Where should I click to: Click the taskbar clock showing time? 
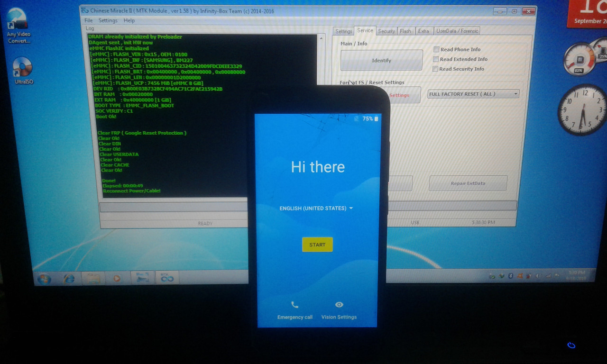[x=576, y=275]
